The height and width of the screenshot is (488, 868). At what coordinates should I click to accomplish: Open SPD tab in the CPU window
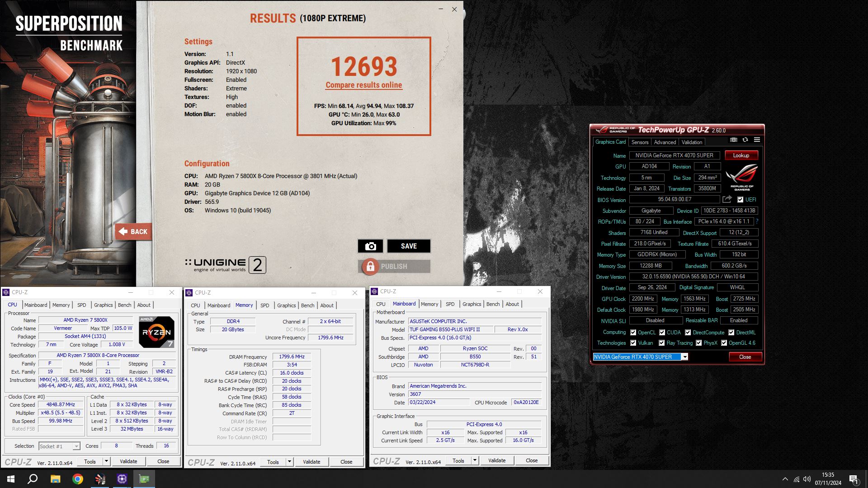[81, 305]
